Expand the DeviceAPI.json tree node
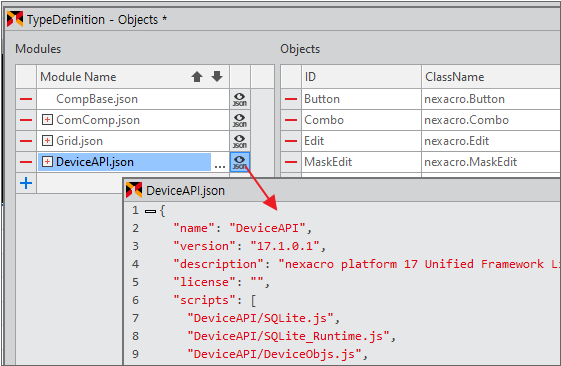Viewport: 561px width, 366px height. (47, 162)
